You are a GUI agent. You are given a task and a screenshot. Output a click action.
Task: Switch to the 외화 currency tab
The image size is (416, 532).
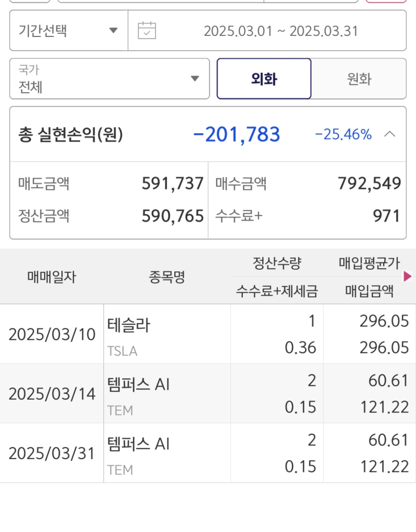point(264,79)
